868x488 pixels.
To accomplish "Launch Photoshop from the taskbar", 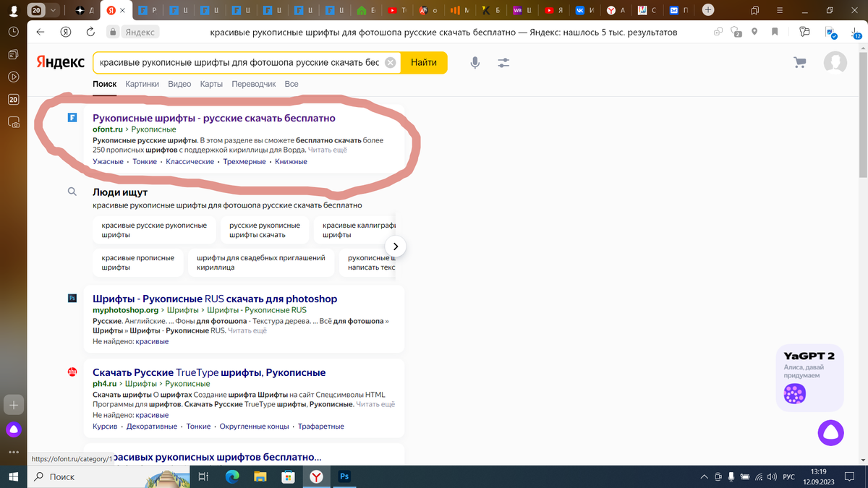I will point(344,476).
